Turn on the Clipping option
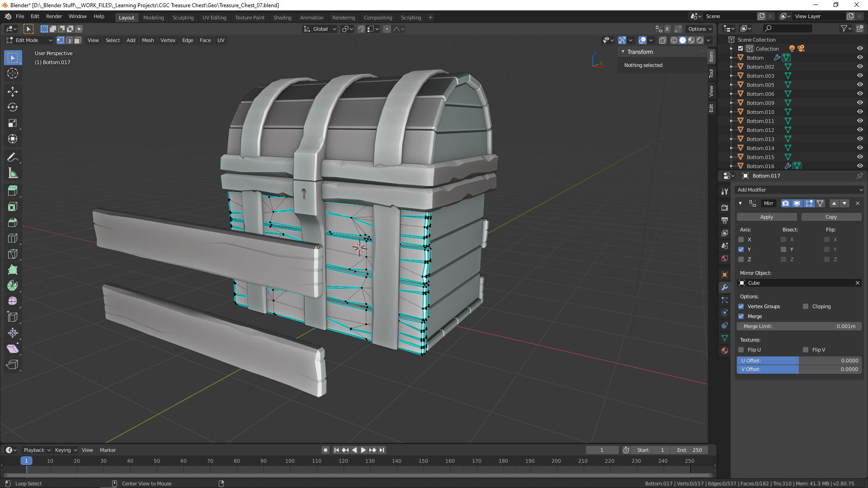The height and width of the screenshot is (488, 868). (x=806, y=306)
